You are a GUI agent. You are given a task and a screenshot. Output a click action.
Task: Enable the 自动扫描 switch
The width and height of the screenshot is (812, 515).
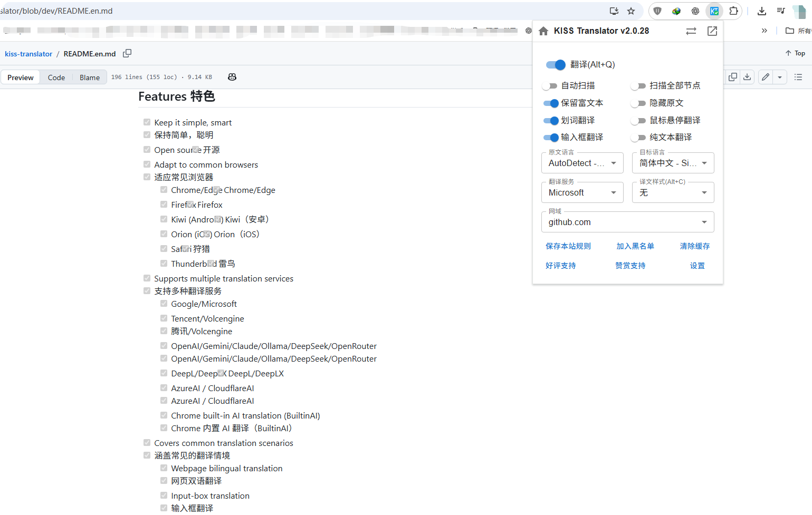550,86
